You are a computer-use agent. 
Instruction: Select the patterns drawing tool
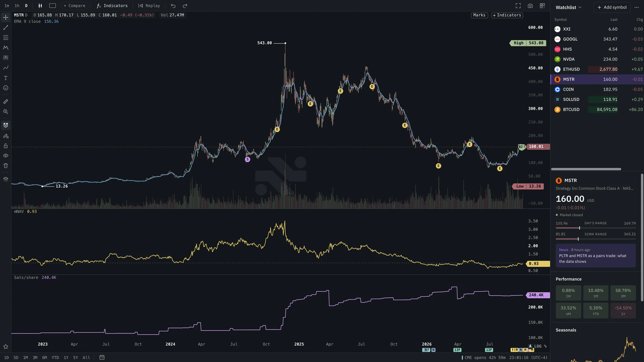pos(6,48)
